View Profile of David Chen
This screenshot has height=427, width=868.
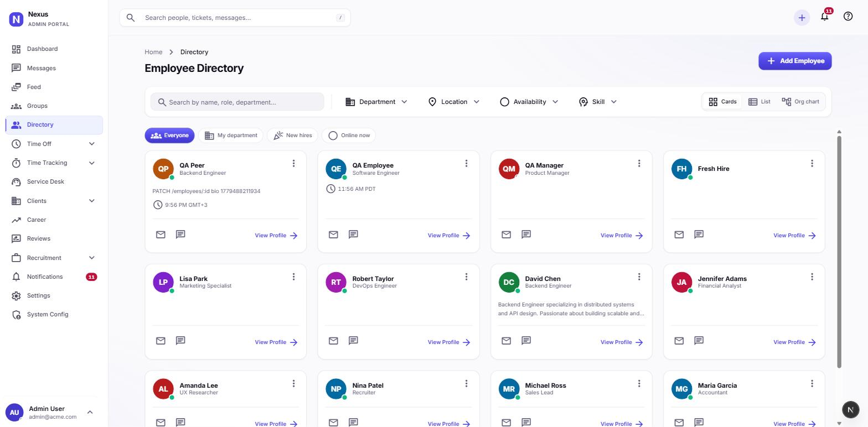[622, 342]
